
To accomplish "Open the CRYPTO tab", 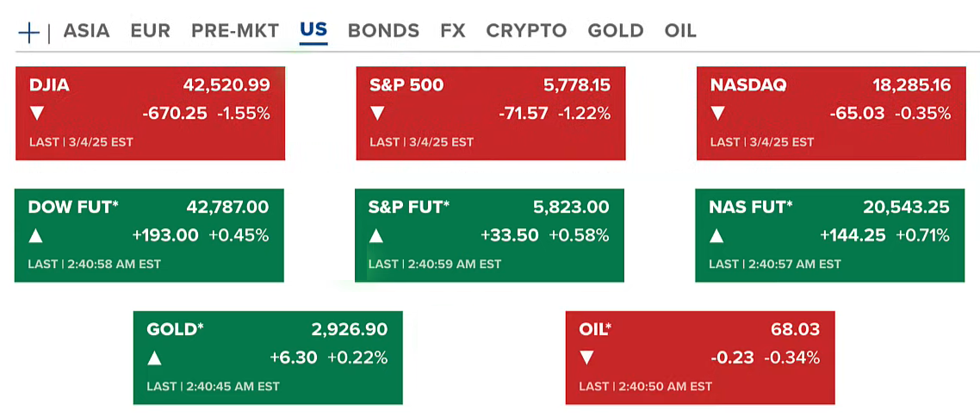I will (526, 31).
